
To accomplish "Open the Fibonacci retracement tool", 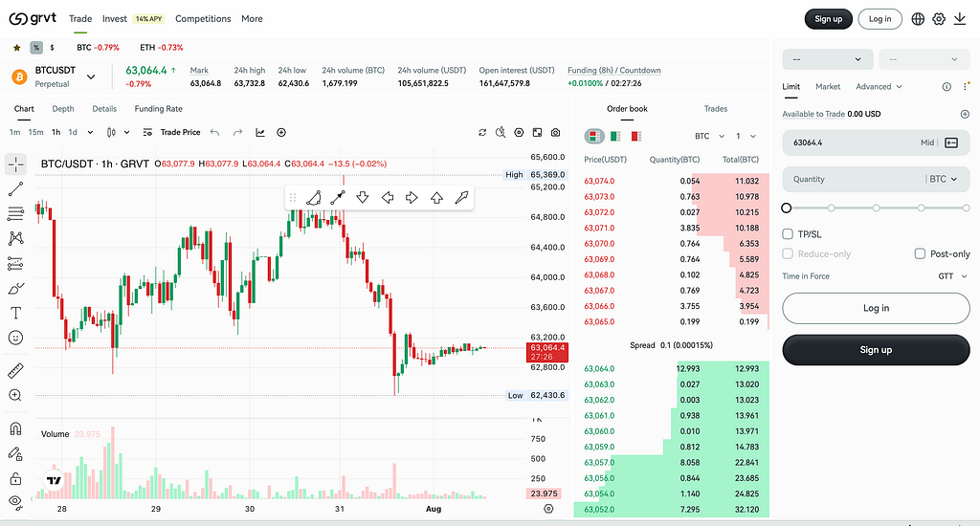I will click(x=15, y=213).
